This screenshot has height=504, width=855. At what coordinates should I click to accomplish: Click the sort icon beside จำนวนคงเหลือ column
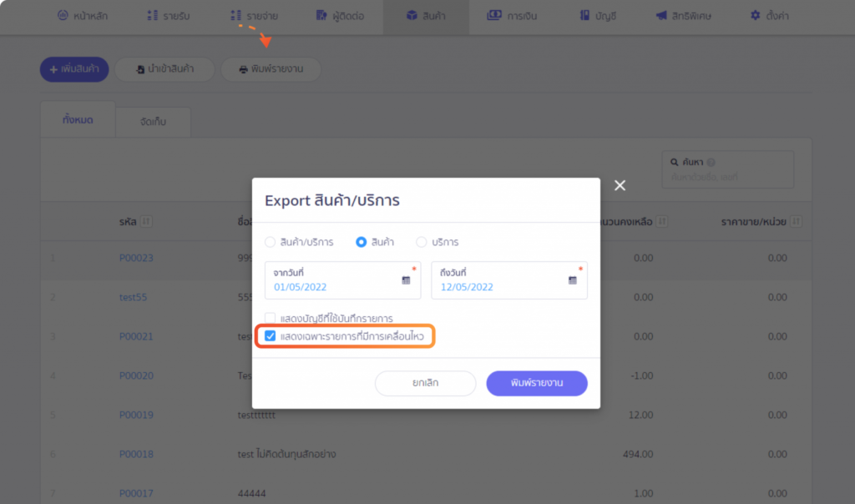click(662, 221)
